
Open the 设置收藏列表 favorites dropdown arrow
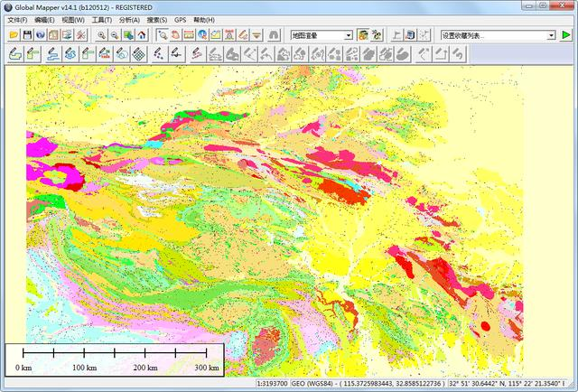551,36
